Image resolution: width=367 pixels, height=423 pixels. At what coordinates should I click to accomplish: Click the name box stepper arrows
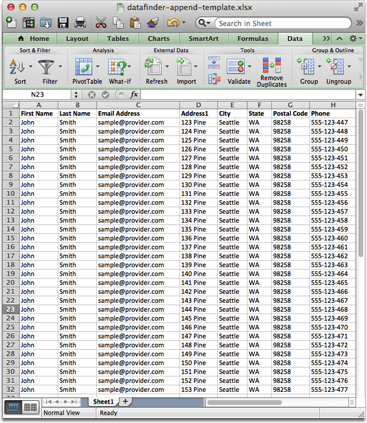76,95
